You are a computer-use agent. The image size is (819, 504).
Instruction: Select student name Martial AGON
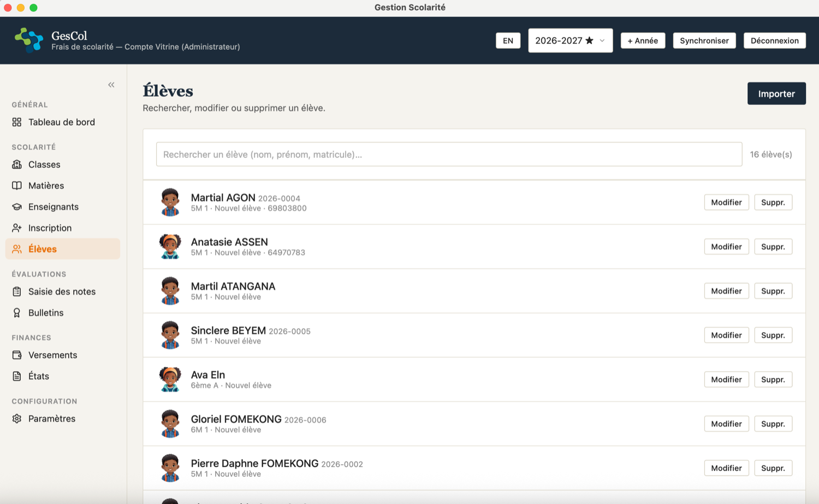[223, 198]
